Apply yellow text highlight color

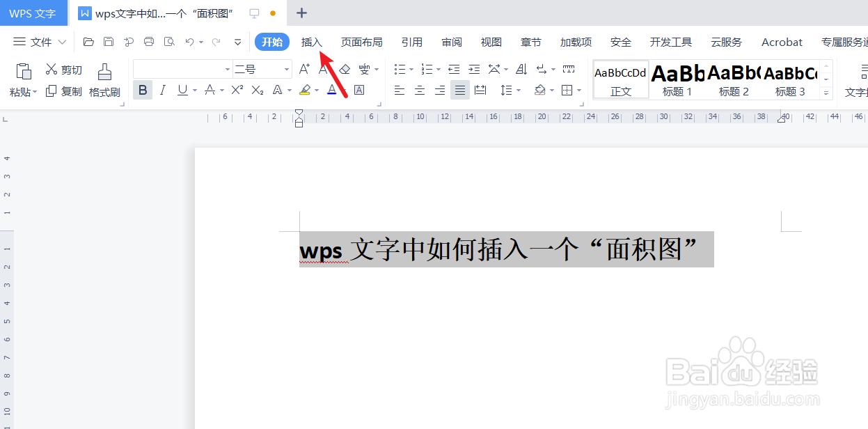(305, 90)
